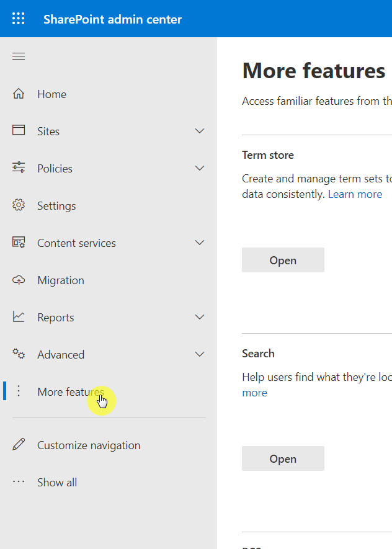Open Advanced navigation item

click(61, 355)
